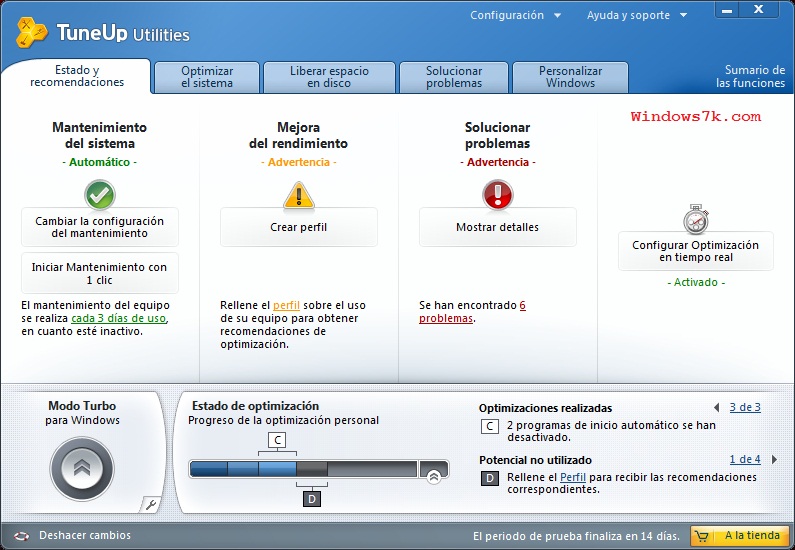
Task: Click the D icon beside Potencial no utilizado text
Action: (x=490, y=478)
